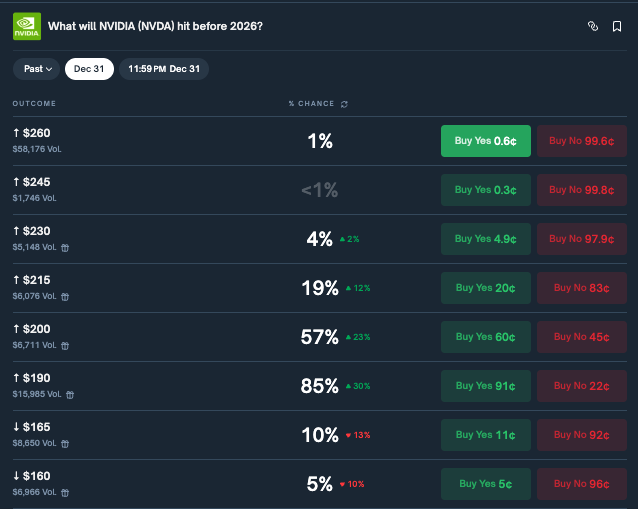Click the NVIDIA logo icon
638x509 pixels.
coord(27,26)
